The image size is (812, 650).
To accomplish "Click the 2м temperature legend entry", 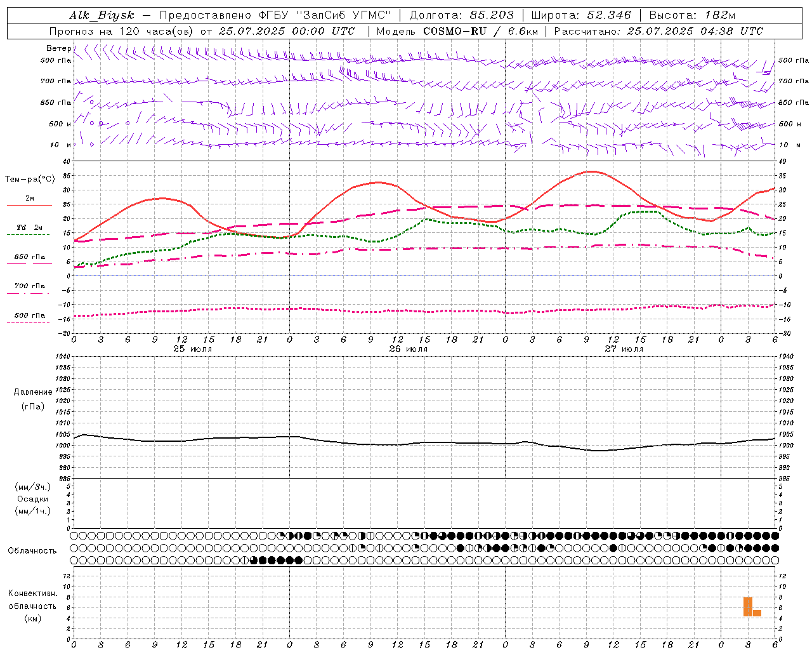I will (x=30, y=199).
